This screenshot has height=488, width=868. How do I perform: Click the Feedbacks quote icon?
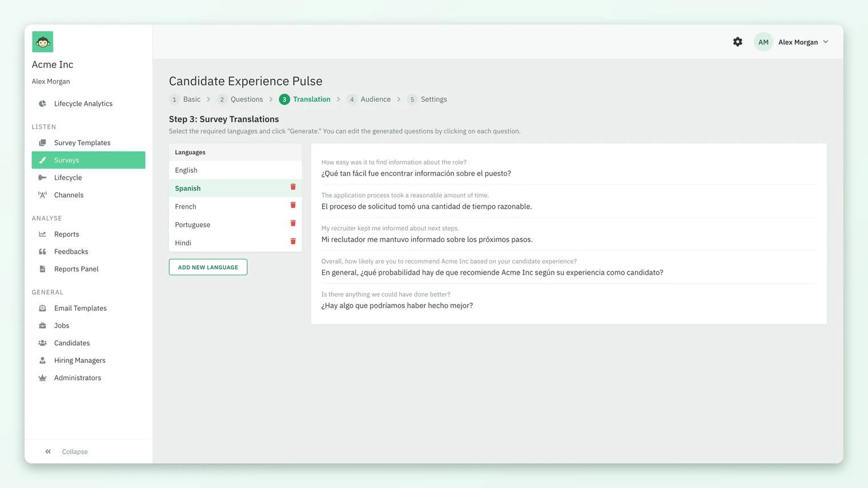[42, 251]
